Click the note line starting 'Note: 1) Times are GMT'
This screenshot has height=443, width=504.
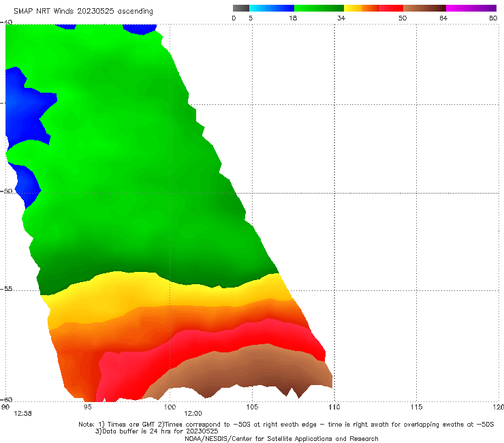tap(286, 425)
